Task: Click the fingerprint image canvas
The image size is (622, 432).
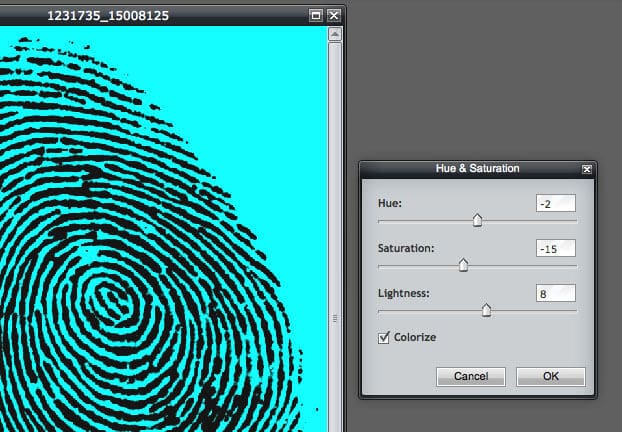Action: 163,229
